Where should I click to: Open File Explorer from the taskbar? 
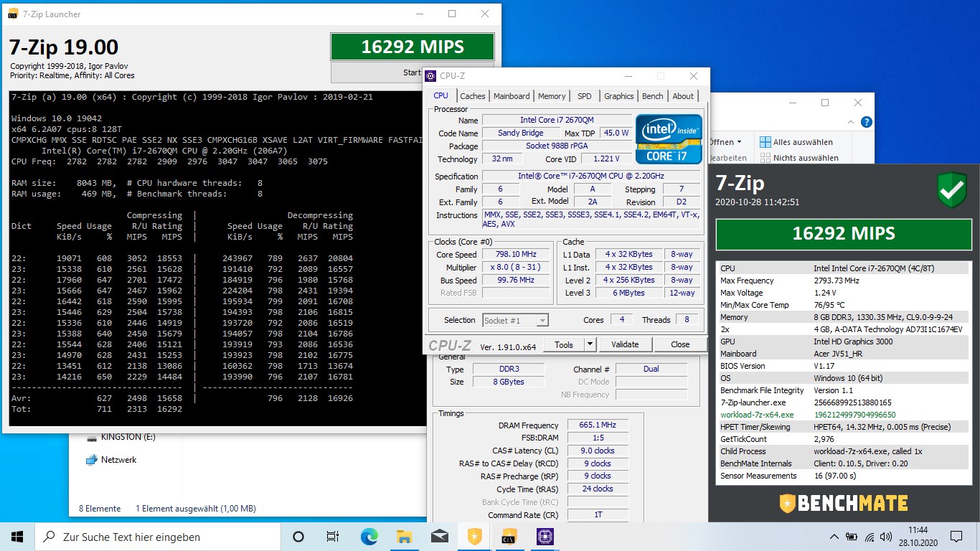tap(404, 537)
